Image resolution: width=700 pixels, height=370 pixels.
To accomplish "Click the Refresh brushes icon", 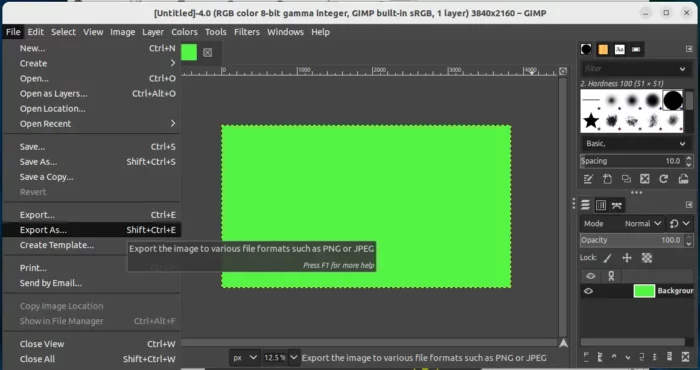I will point(664,179).
